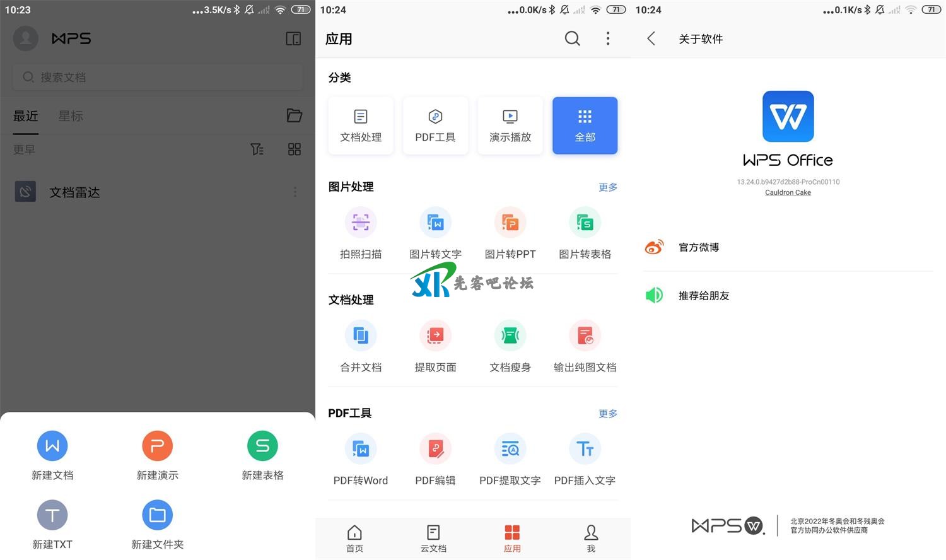Viewport: 946px width, 560px height.
Task: Create a new folder (新建文件夹)
Action: (158, 516)
